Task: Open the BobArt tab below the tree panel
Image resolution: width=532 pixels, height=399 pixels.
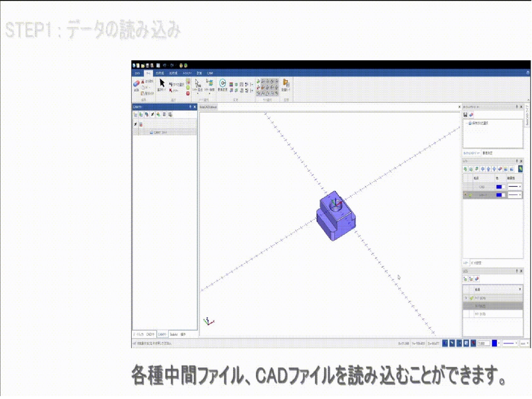Action: 174,334
